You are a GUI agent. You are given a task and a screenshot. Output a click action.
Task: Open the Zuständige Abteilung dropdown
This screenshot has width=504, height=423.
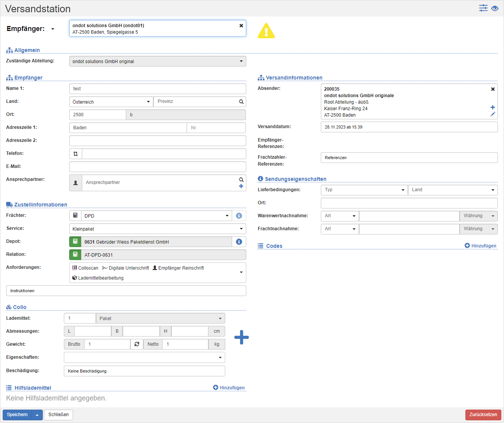coord(158,61)
